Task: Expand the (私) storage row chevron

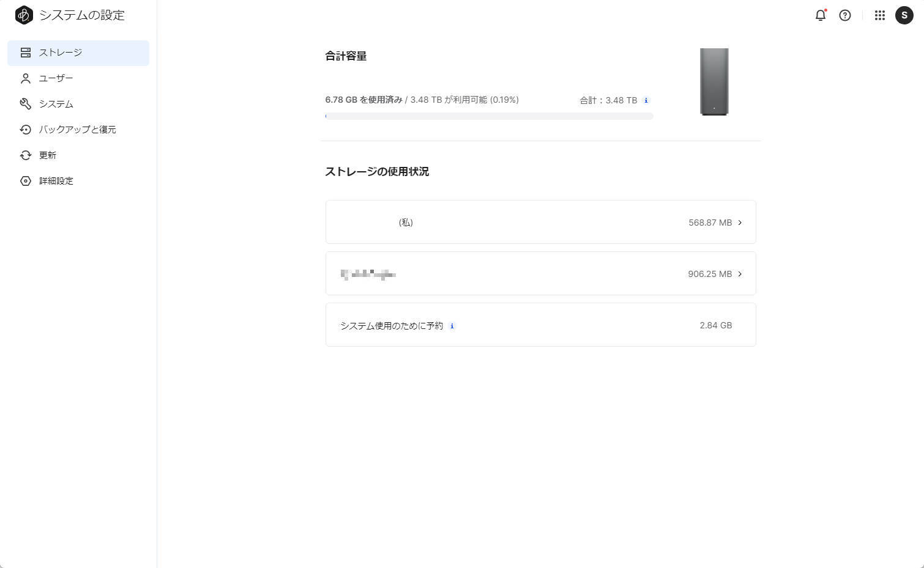Action: tap(740, 223)
